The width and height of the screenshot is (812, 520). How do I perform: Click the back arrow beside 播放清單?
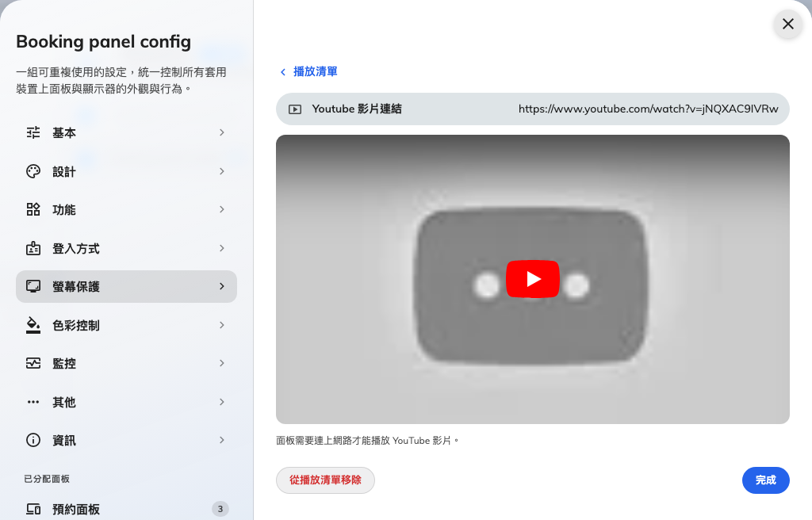tap(283, 72)
